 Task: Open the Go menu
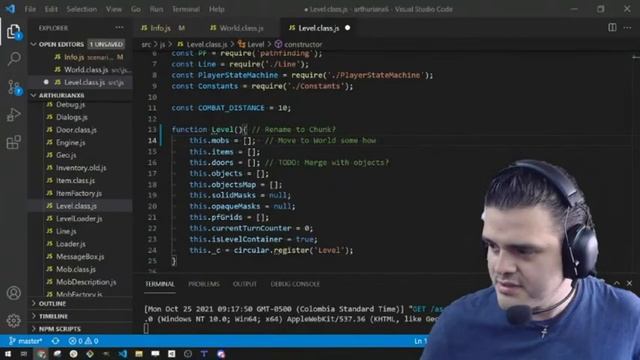coord(136,9)
